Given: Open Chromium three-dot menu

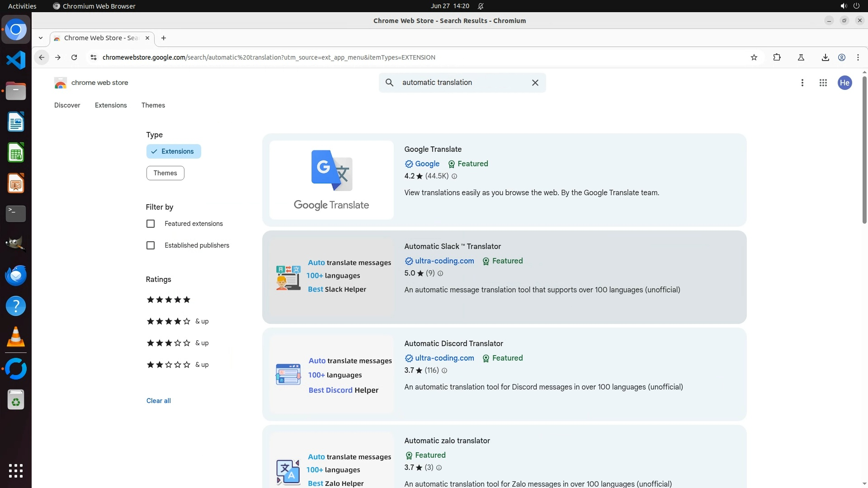Looking at the screenshot, I should pyautogui.click(x=858, y=57).
